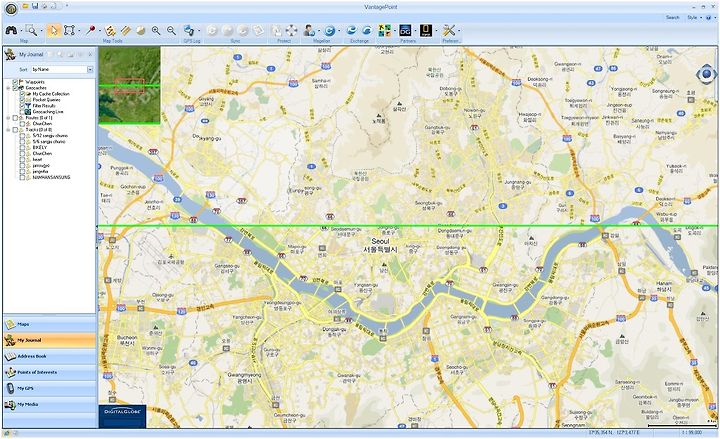Collapse the Routes tree node
The height and width of the screenshot is (439, 720).
(8, 118)
